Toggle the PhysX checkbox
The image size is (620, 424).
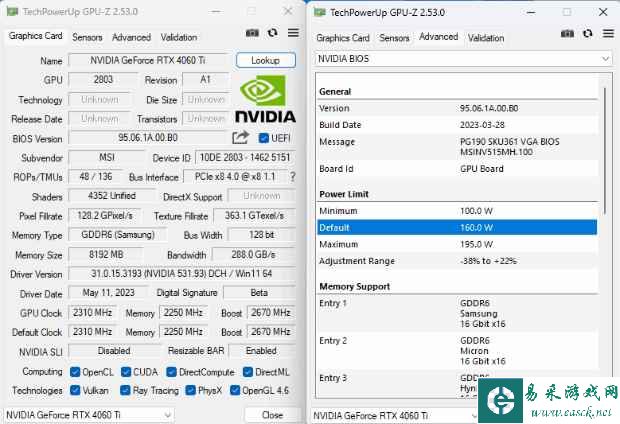coord(191,390)
